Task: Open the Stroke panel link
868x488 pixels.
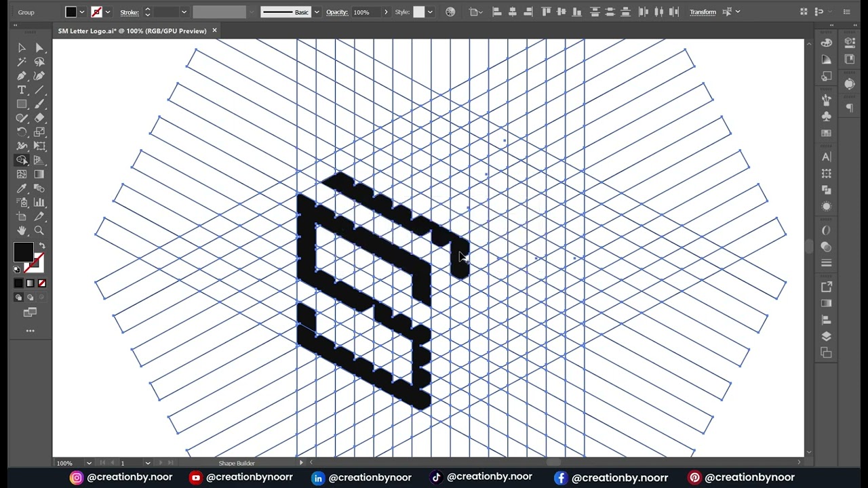Action: [x=130, y=12]
